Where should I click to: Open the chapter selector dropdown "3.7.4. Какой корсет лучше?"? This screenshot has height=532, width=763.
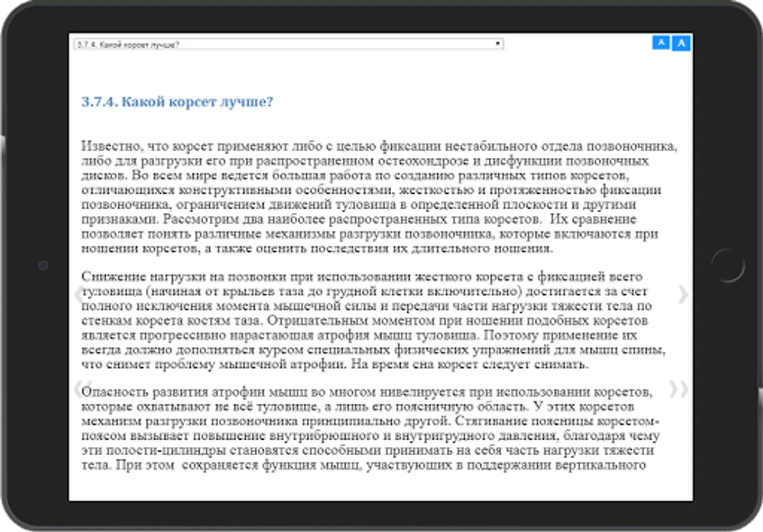(x=288, y=44)
